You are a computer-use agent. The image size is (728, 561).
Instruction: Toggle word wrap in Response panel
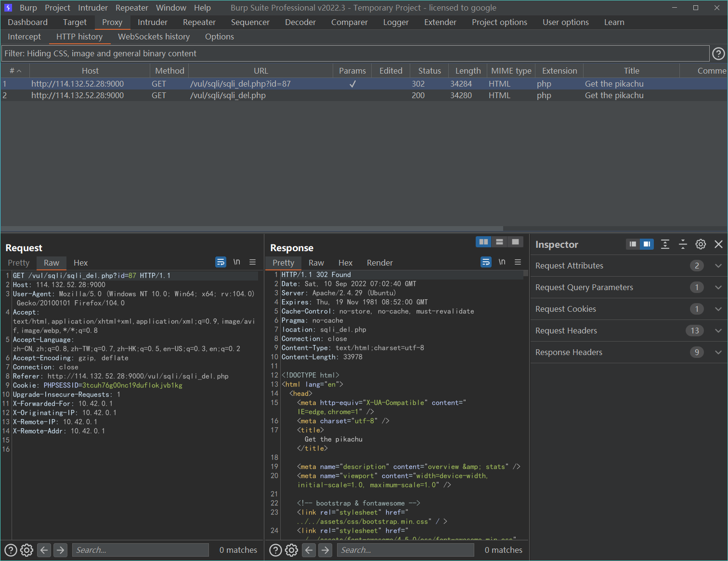[486, 262]
